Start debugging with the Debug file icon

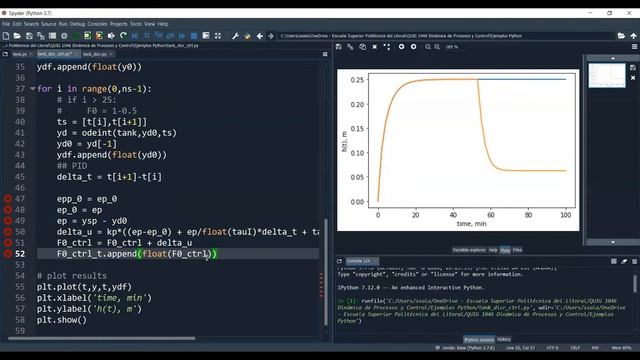pos(135,36)
